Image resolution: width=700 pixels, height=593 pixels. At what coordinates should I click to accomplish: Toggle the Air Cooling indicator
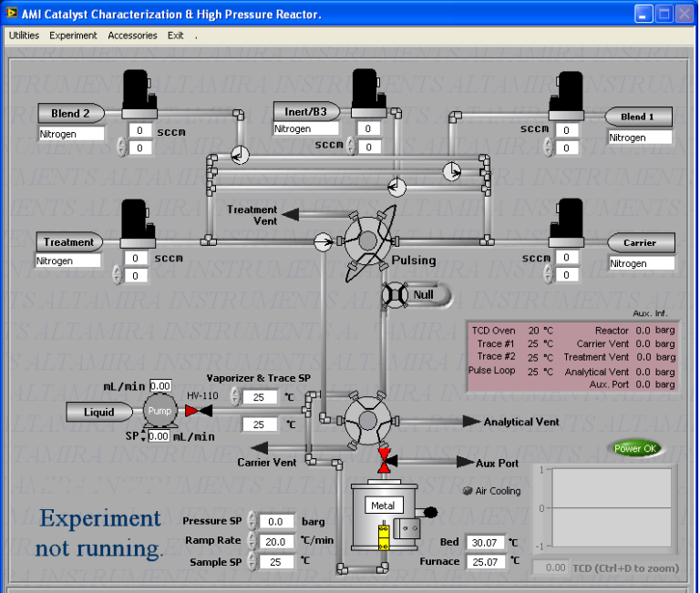point(468,491)
